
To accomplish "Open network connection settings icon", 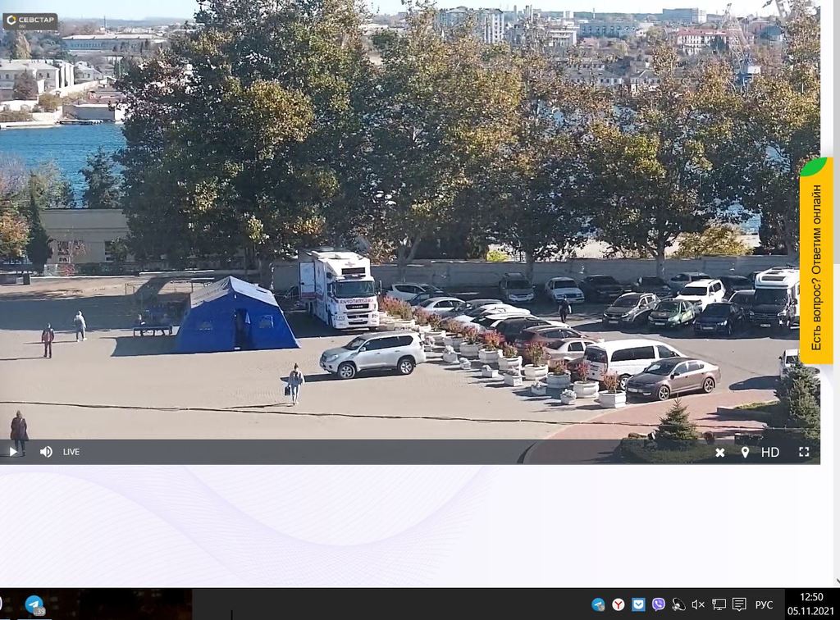I will [x=719, y=604].
